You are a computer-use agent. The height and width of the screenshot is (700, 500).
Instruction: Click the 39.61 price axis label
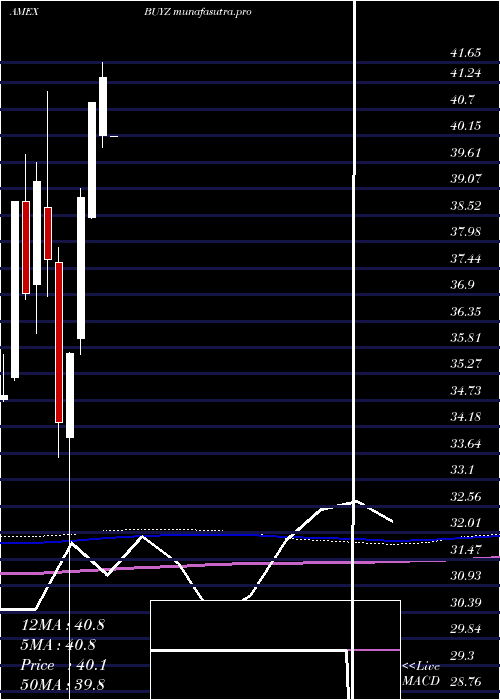coord(466,152)
